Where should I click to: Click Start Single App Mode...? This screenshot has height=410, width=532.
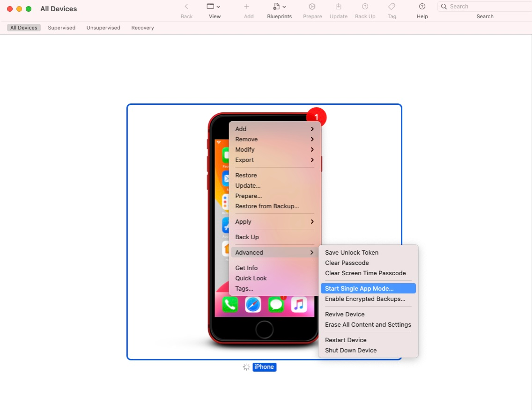click(x=368, y=289)
